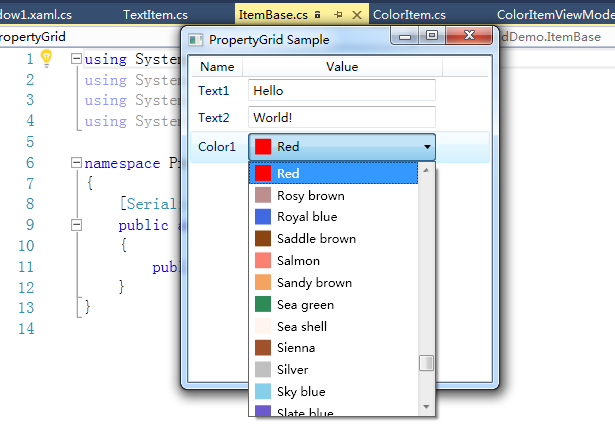The image size is (615, 445).
Task: Select Red in the color list
Action: (x=333, y=173)
